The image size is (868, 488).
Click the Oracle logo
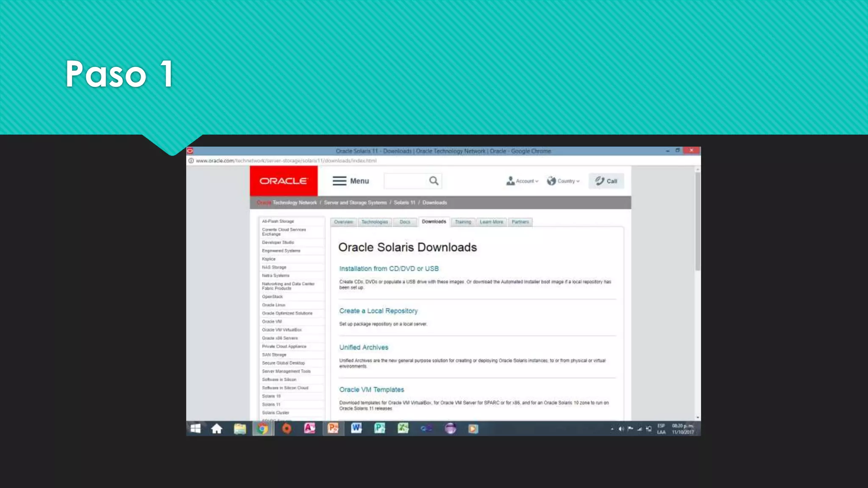[283, 181]
